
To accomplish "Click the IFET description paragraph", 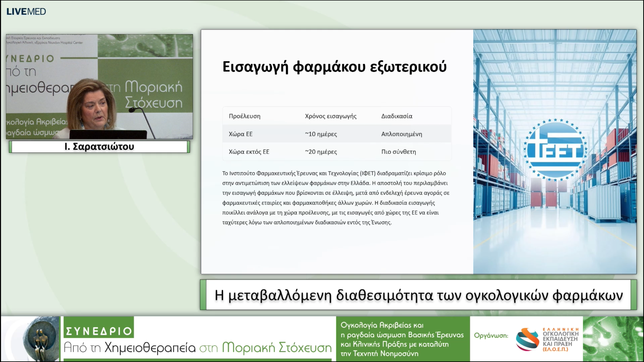I will pyautogui.click(x=336, y=198).
